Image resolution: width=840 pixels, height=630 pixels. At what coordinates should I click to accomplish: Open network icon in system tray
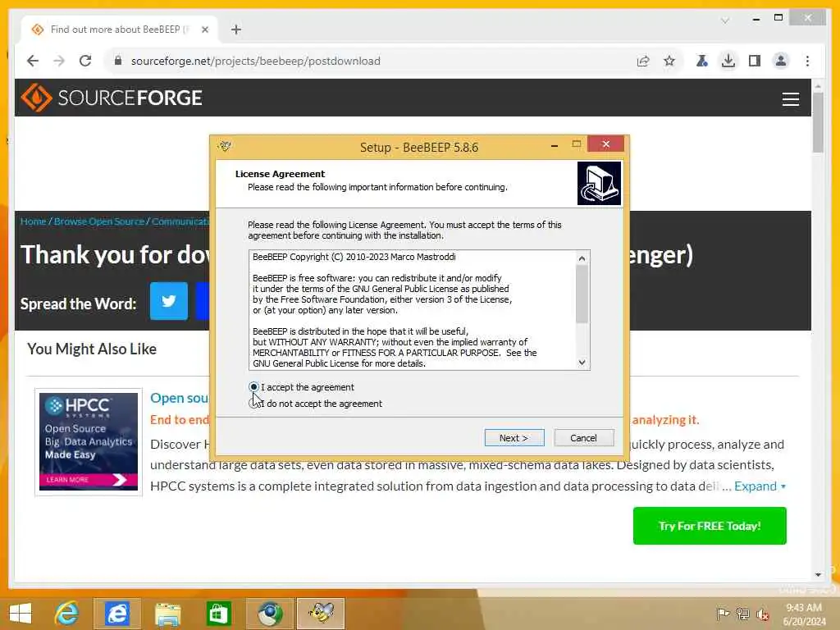point(742,614)
